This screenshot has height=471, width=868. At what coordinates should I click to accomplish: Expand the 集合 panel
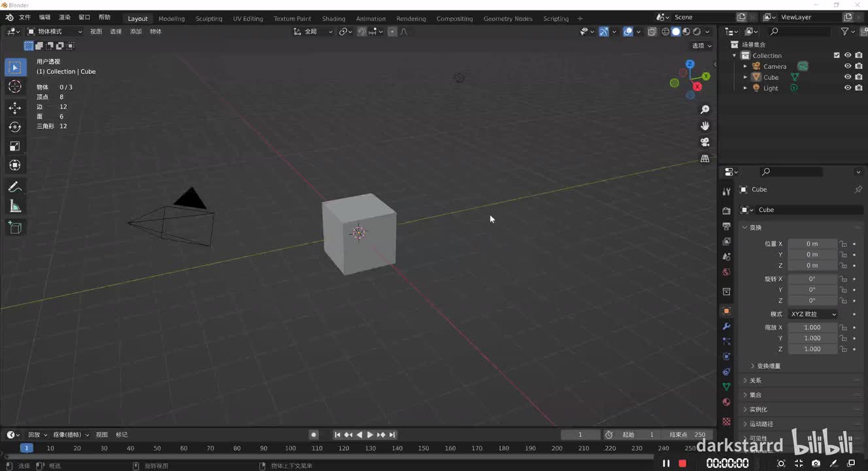[756, 395]
